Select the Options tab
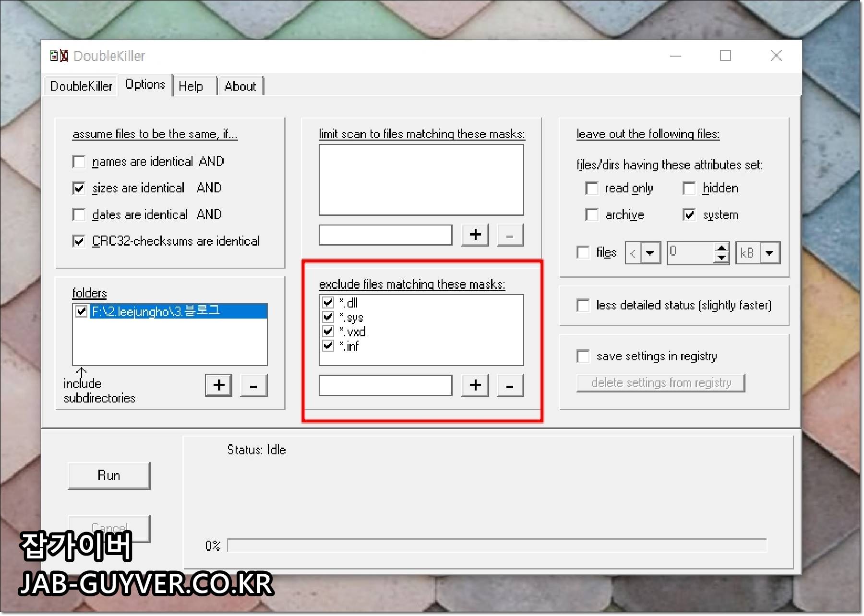864x616 pixels. tap(145, 85)
